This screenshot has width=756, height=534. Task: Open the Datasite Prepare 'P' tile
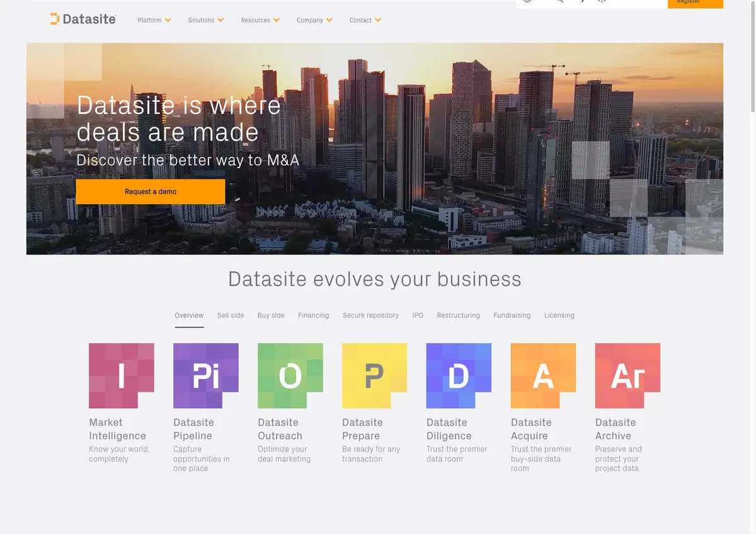click(375, 376)
